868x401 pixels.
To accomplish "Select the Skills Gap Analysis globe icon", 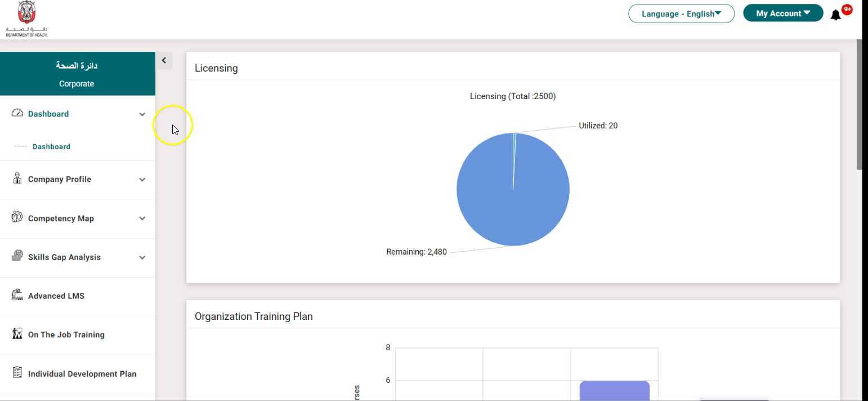I will click(x=17, y=257).
